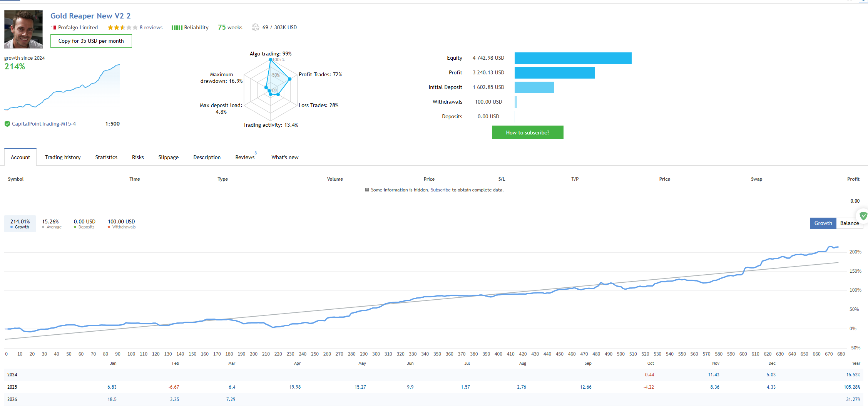868x406 pixels.
Task: Click the green verified shield beside CapitalPointTrading
Action: (x=7, y=124)
